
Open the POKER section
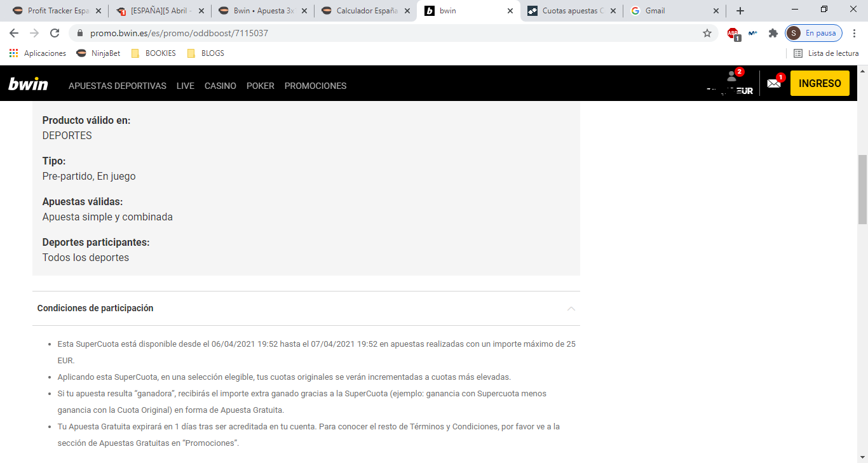tap(261, 86)
